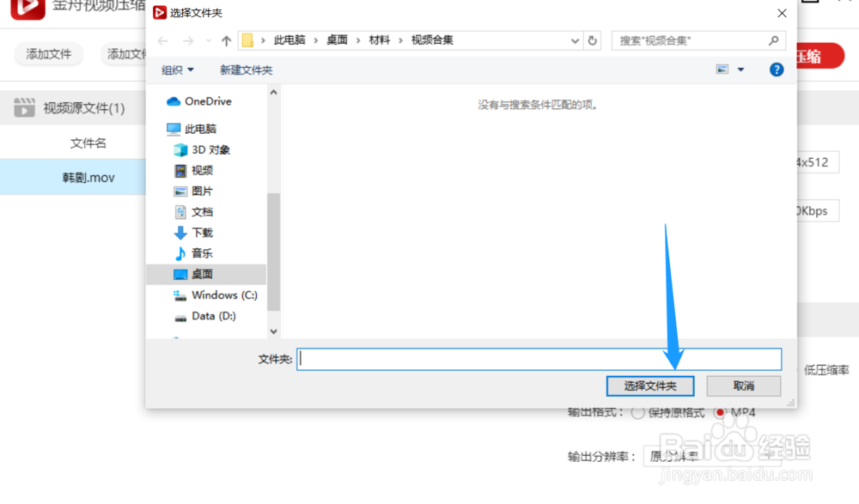Click the 选择文件夹 button
859x504 pixels.
click(x=649, y=386)
